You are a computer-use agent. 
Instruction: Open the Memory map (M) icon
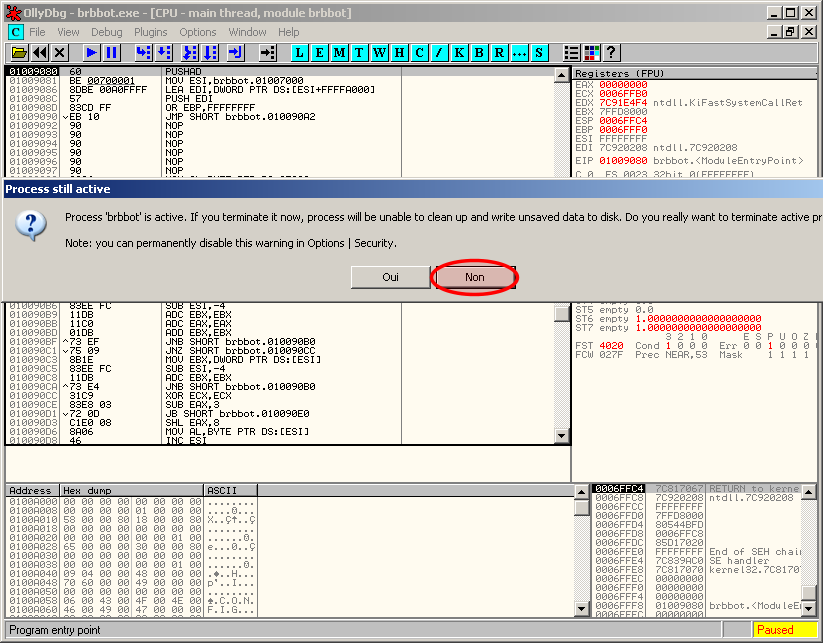click(x=340, y=52)
